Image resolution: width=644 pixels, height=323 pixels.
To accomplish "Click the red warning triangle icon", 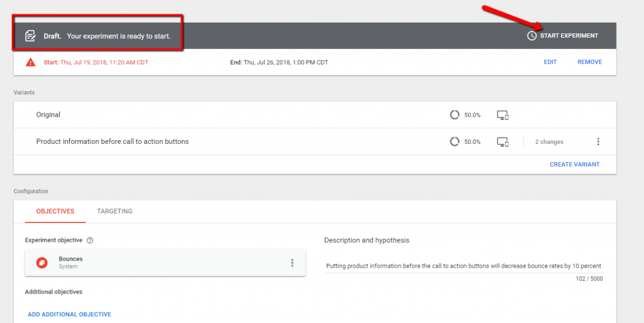I will (30, 62).
